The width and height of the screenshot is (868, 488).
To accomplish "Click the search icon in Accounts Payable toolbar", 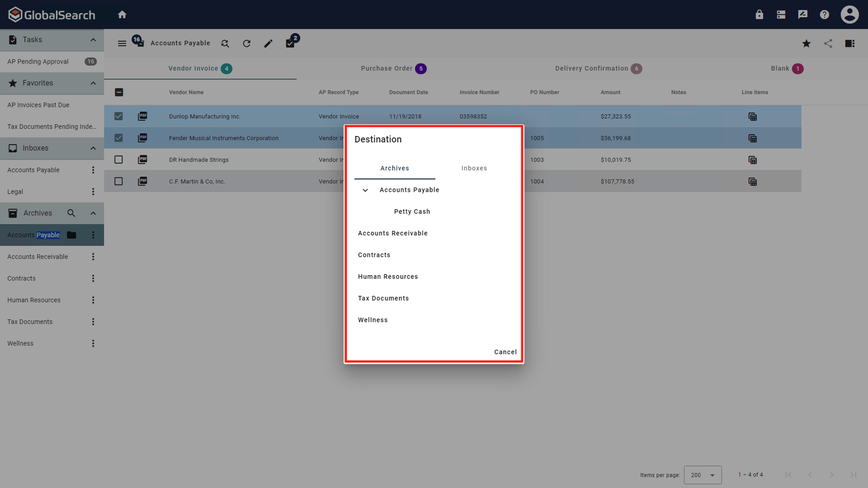I will (x=225, y=43).
